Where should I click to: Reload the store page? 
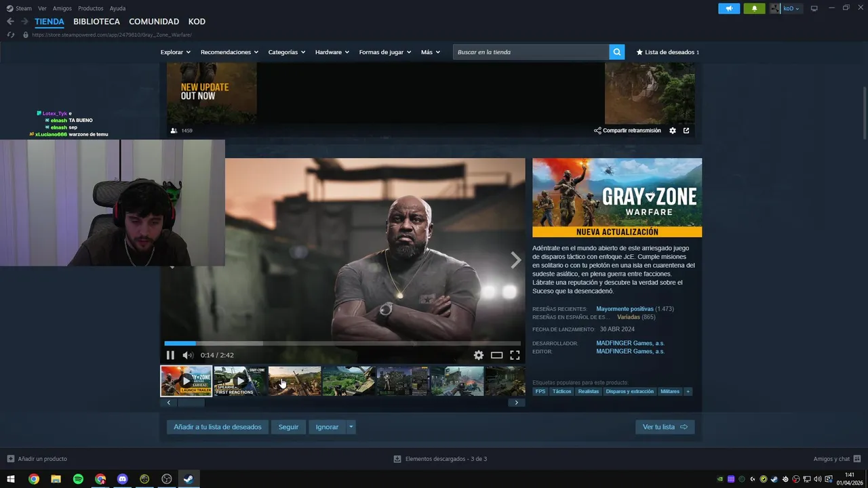tap(10, 35)
